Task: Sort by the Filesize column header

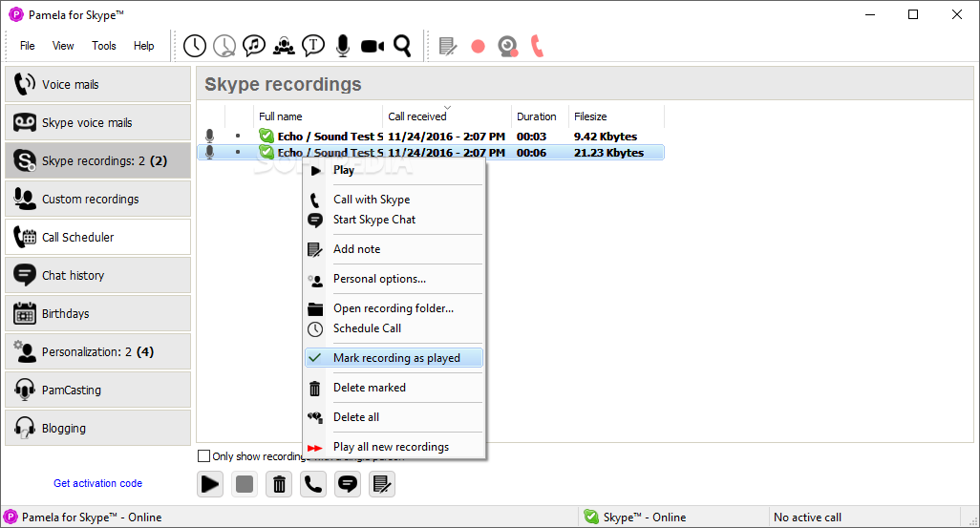Action: pos(616,116)
